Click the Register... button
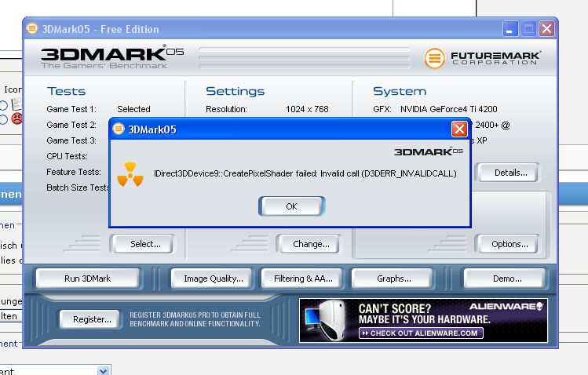588x375 pixels. point(90,319)
